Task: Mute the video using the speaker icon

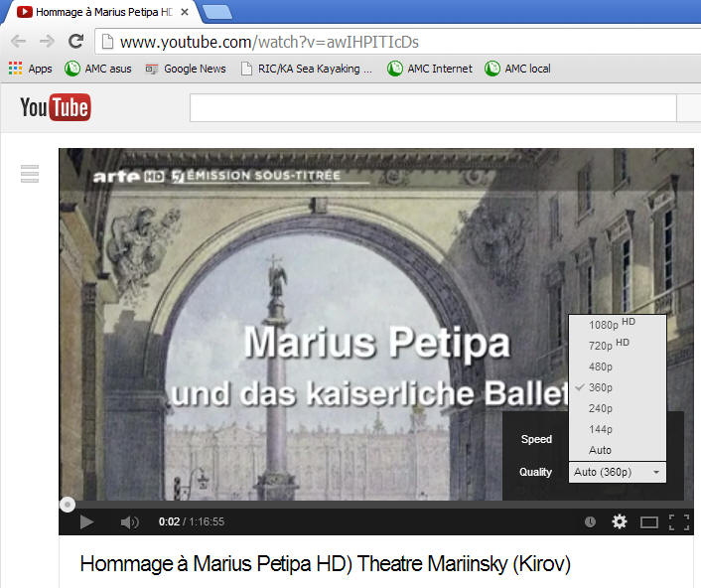Action: coord(129,521)
